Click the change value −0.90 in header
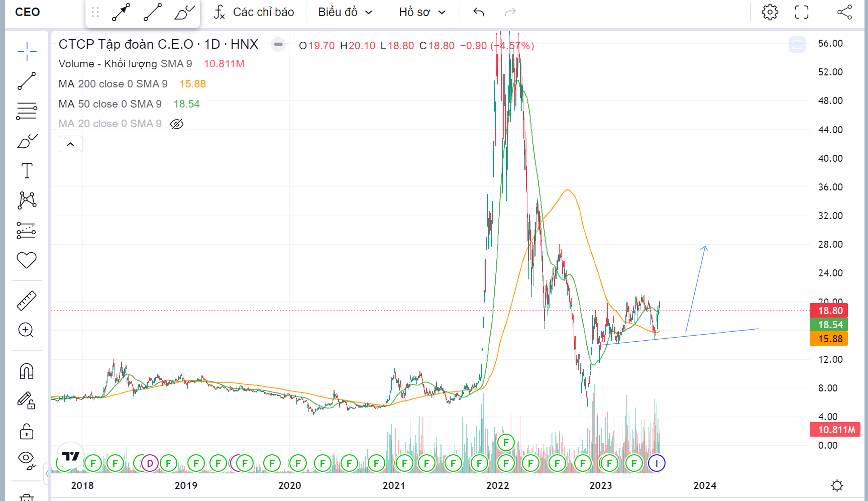Screen dimensions: 868x501 click(473, 46)
